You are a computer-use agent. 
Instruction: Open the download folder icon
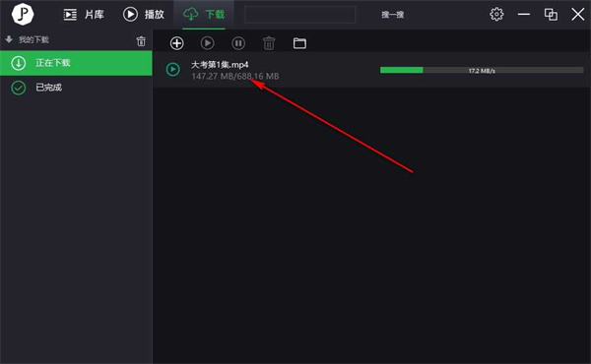click(x=299, y=43)
